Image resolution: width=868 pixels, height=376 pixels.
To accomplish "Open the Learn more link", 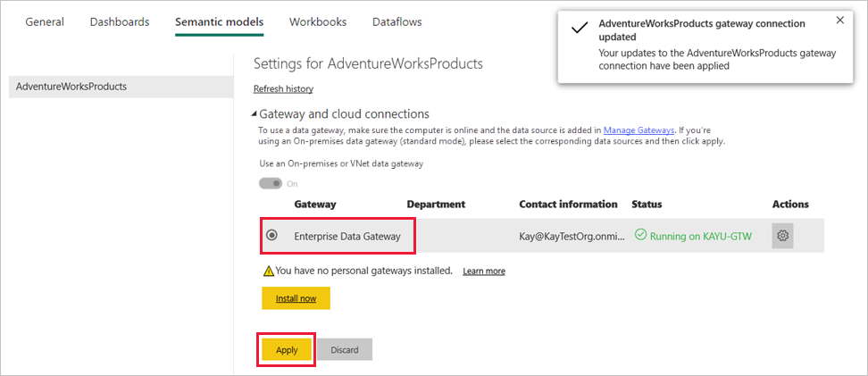I will tap(484, 271).
